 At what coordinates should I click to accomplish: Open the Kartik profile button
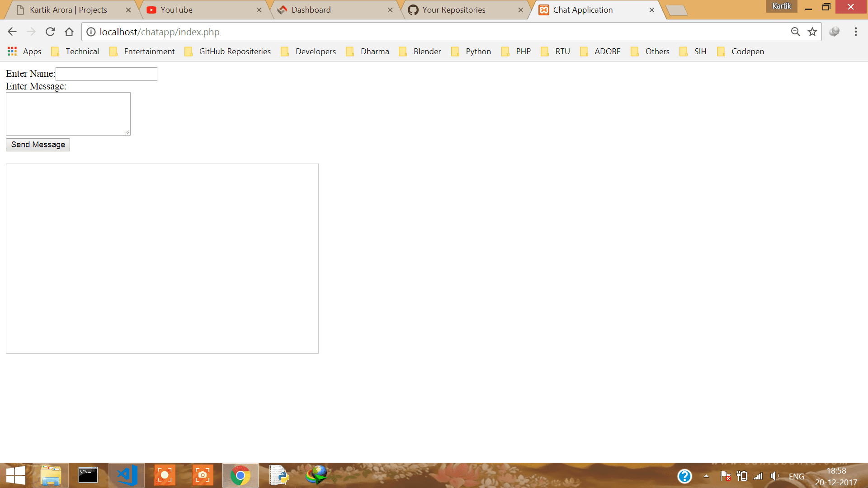tap(782, 6)
